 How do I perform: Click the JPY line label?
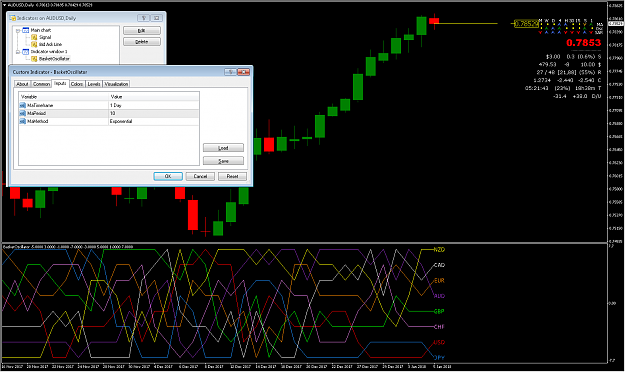(x=439, y=358)
